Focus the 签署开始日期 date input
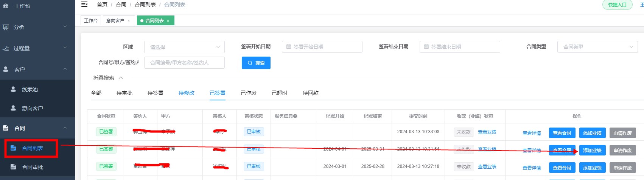The height and width of the screenshot is (180, 644). pos(322,47)
